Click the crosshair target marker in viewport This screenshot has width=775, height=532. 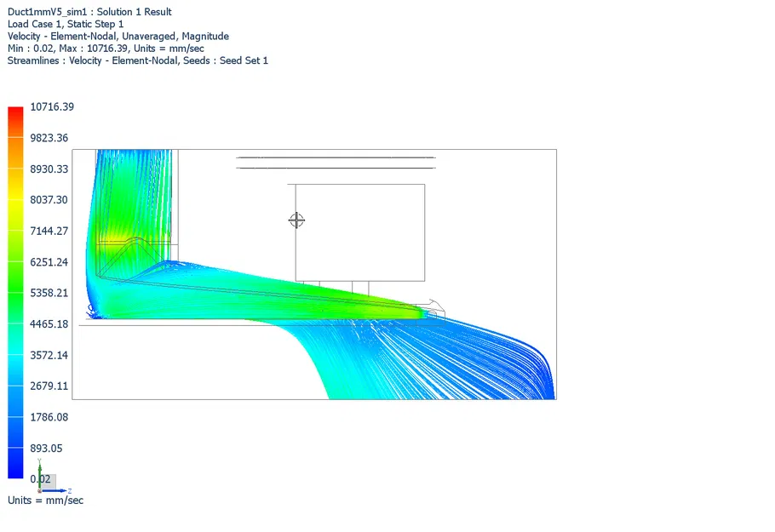(296, 220)
